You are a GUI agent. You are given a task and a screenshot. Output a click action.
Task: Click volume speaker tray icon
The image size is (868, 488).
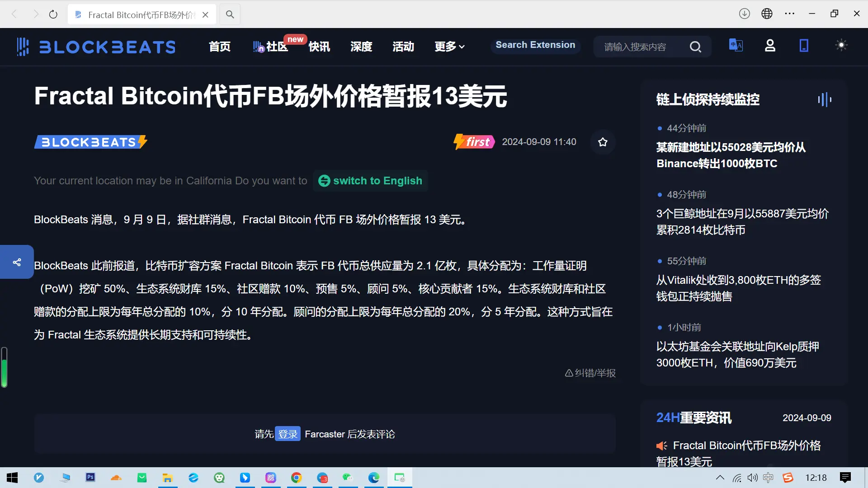[x=752, y=478]
